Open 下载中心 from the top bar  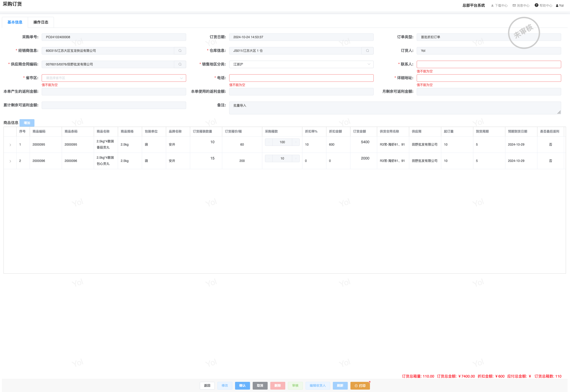pos(499,5)
